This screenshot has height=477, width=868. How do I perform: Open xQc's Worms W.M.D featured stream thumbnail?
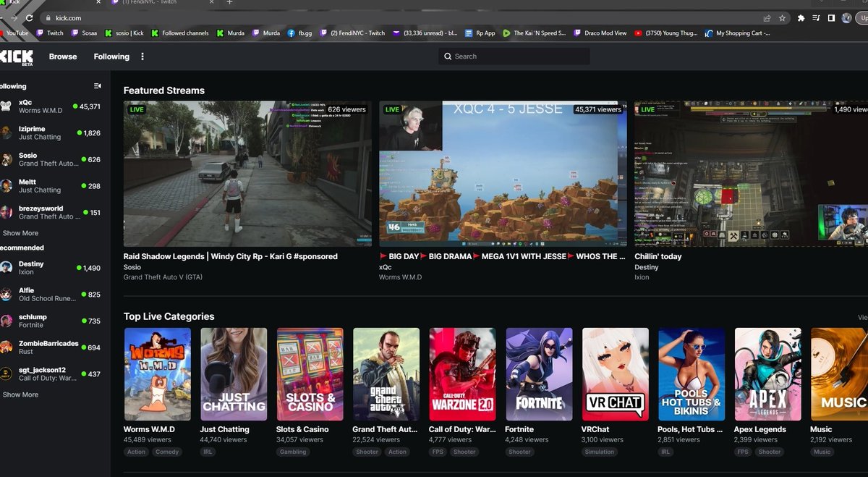click(503, 174)
